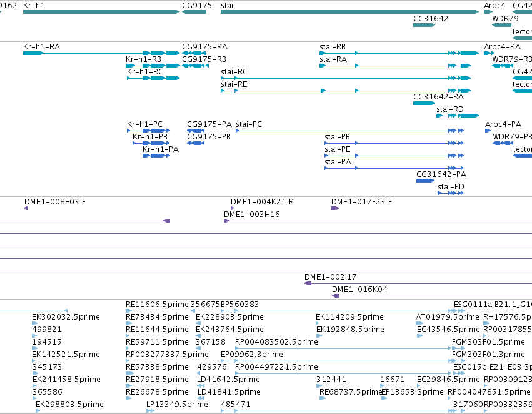Select EST EC43546.5prime
The width and height of the screenshot is (532, 414).
[x=419, y=336]
